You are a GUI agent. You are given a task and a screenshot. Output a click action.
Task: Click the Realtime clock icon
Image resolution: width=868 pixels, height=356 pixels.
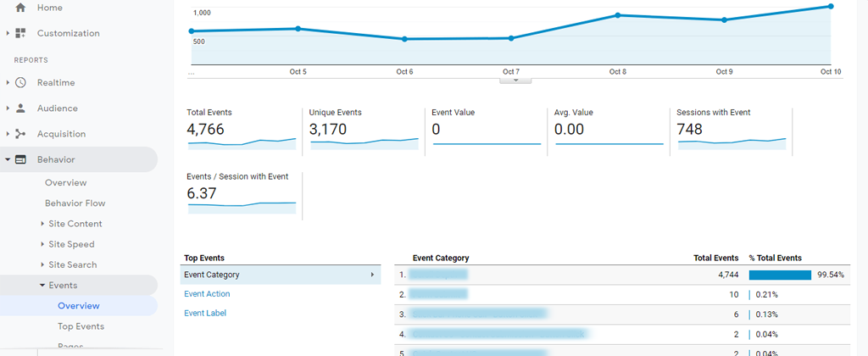click(21, 83)
